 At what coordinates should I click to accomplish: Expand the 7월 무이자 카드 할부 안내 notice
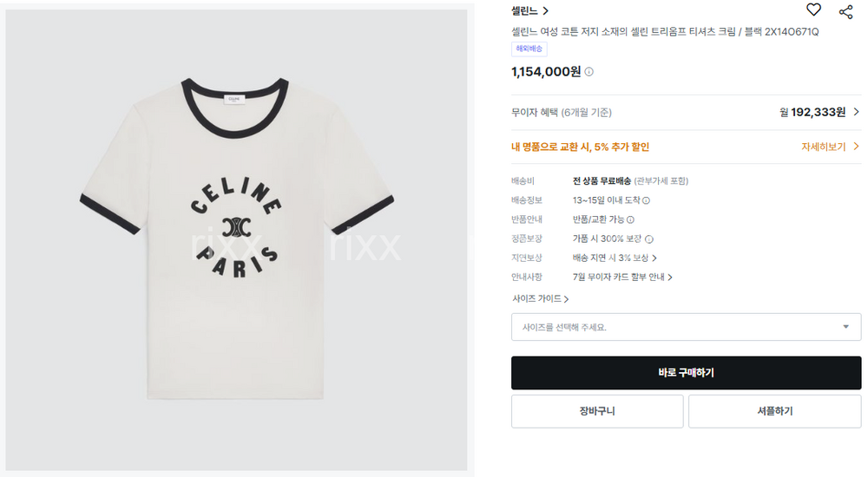pos(622,277)
